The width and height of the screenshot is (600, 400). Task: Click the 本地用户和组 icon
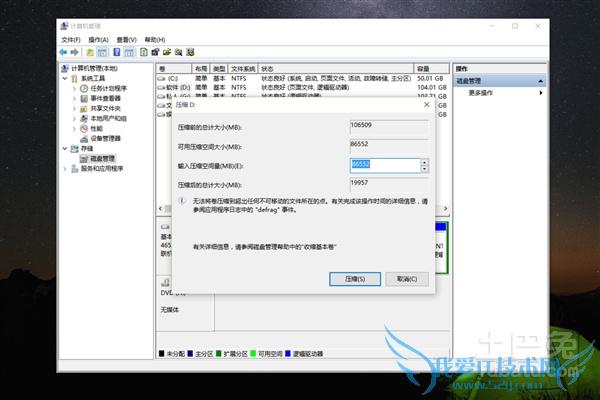click(x=84, y=119)
